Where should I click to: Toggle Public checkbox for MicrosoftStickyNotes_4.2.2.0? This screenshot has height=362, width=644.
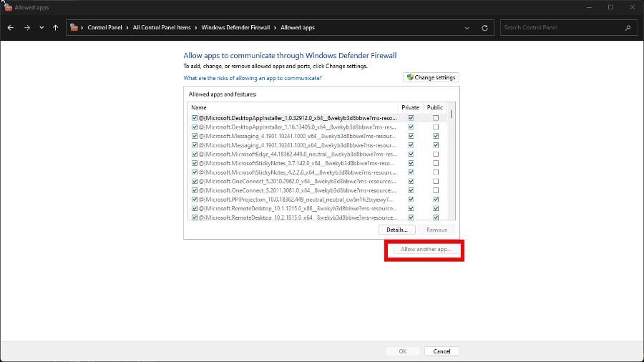tap(436, 172)
